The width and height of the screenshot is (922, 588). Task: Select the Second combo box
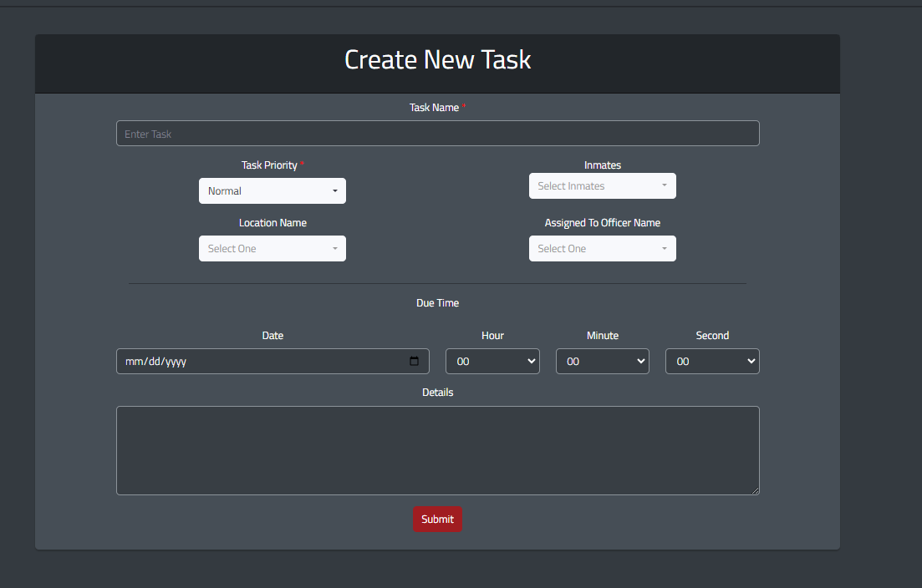coord(712,361)
